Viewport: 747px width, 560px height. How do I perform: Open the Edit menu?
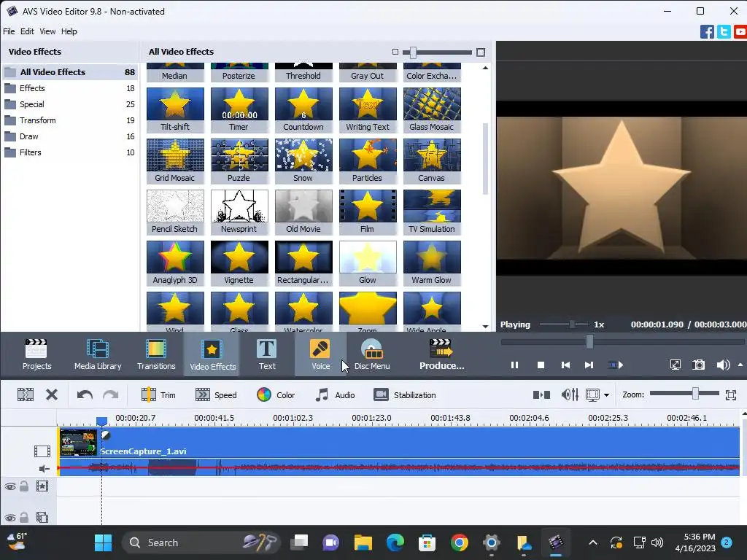(27, 31)
